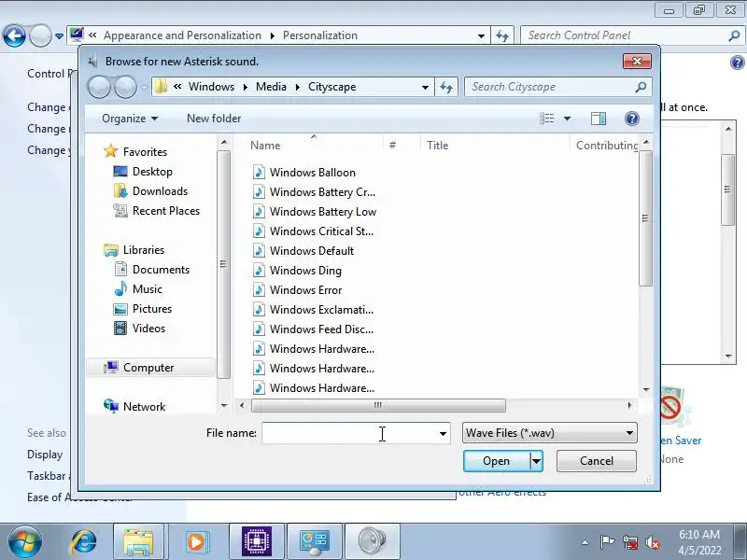
Task: Open the Windows Start menu
Action: [x=24, y=541]
